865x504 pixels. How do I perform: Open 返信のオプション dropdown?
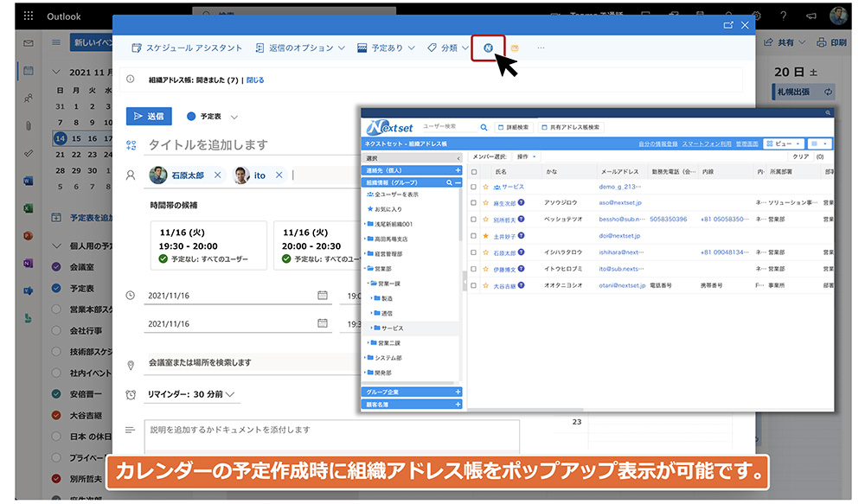pyautogui.click(x=300, y=48)
